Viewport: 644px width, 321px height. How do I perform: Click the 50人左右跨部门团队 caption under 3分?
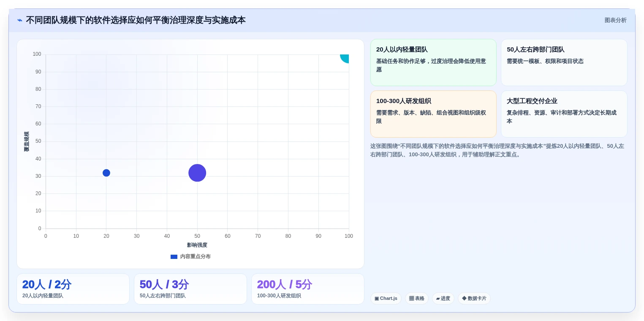(x=163, y=296)
